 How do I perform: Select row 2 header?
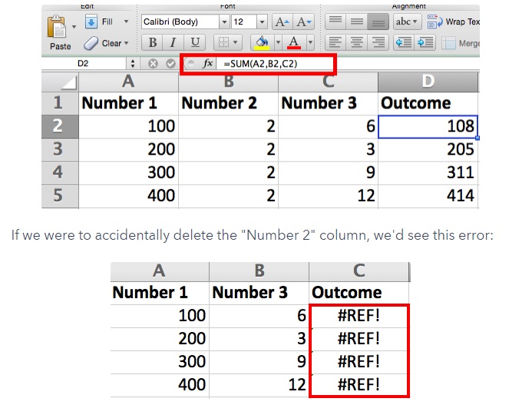click(x=60, y=126)
